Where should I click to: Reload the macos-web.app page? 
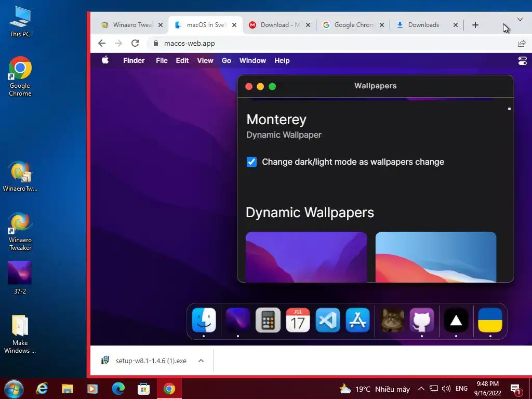point(135,43)
